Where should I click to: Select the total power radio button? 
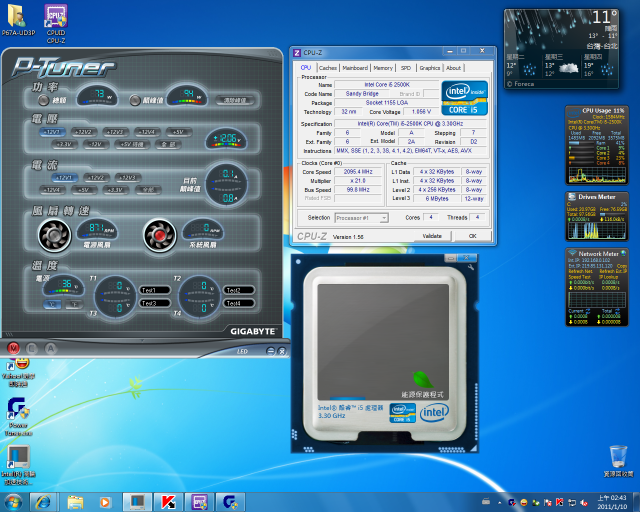44,100
